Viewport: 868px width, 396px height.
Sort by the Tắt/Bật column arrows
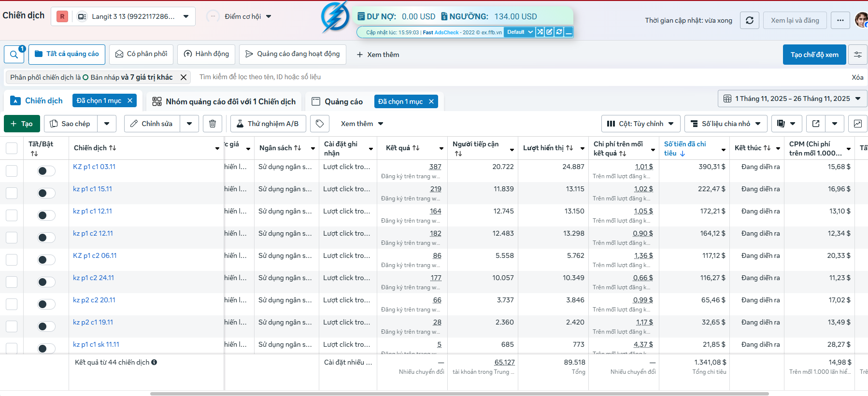pyautogui.click(x=34, y=154)
